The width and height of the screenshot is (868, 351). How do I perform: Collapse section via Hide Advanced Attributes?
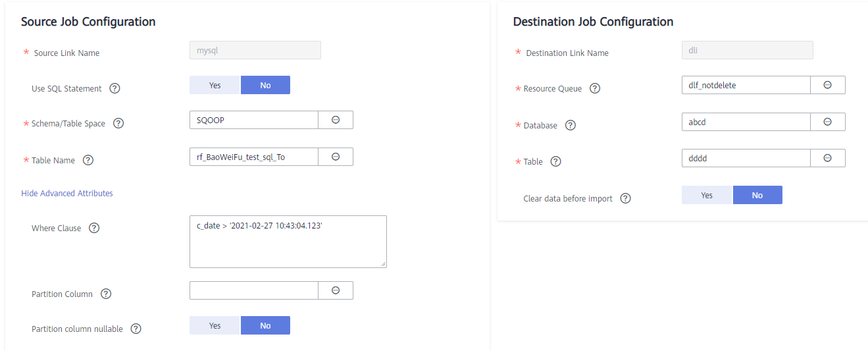pyautogui.click(x=67, y=193)
